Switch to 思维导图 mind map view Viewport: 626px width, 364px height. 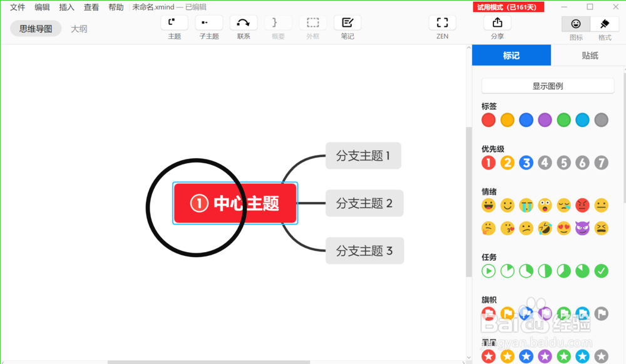[x=36, y=29]
